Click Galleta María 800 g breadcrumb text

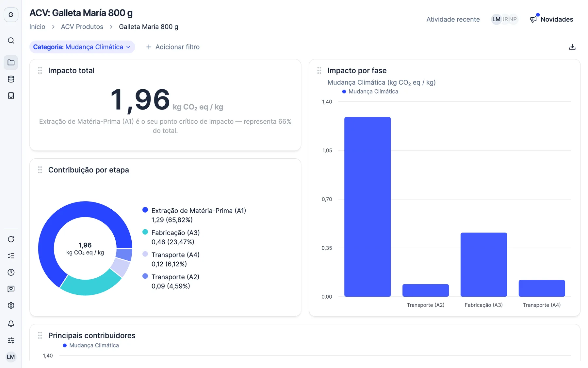[x=148, y=27]
